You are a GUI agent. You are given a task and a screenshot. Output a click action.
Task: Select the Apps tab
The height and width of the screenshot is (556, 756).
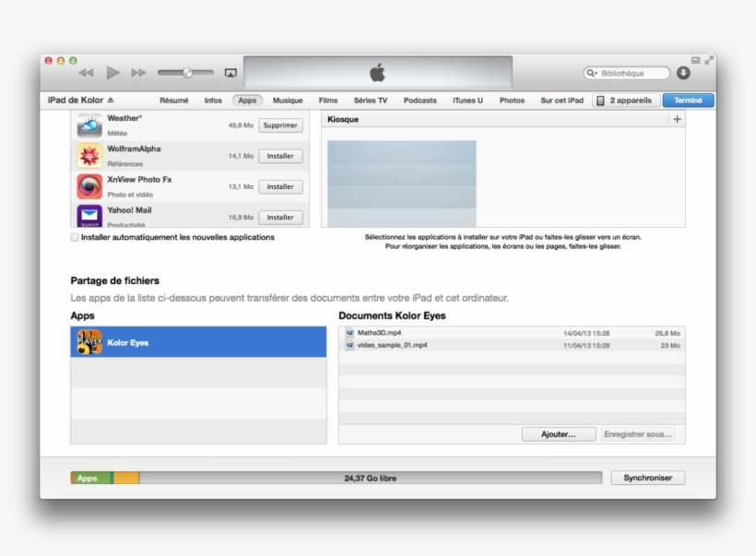247,101
